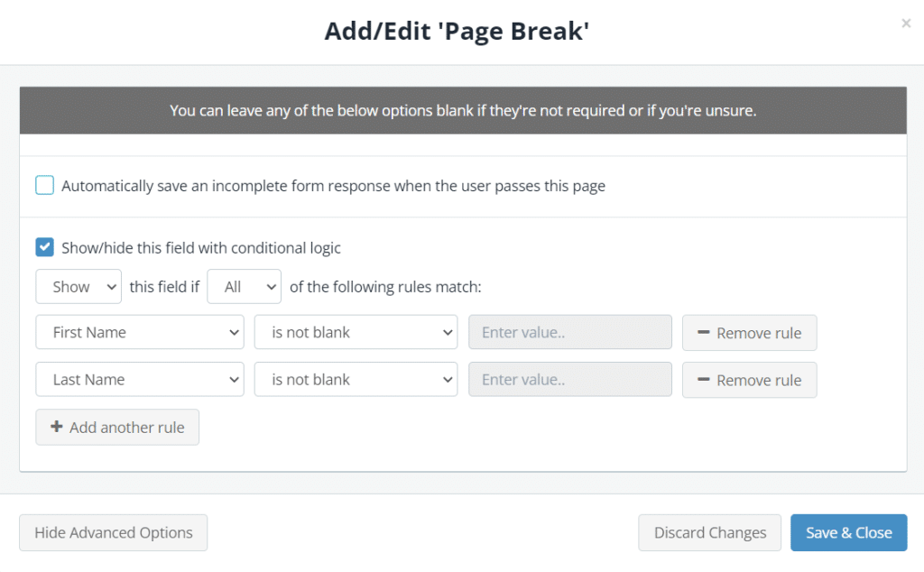This screenshot has height=572, width=924.
Task: Click Add another rule
Action: [x=117, y=427]
